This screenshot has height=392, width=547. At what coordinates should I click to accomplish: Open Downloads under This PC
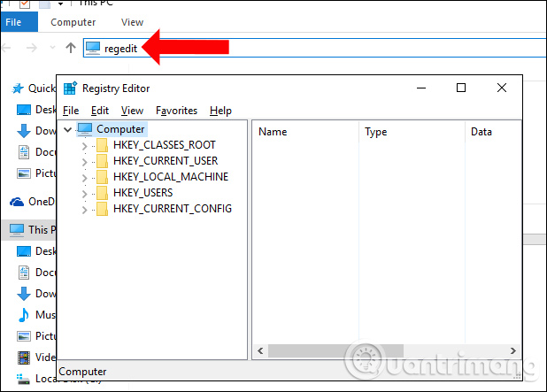pyautogui.click(x=36, y=294)
